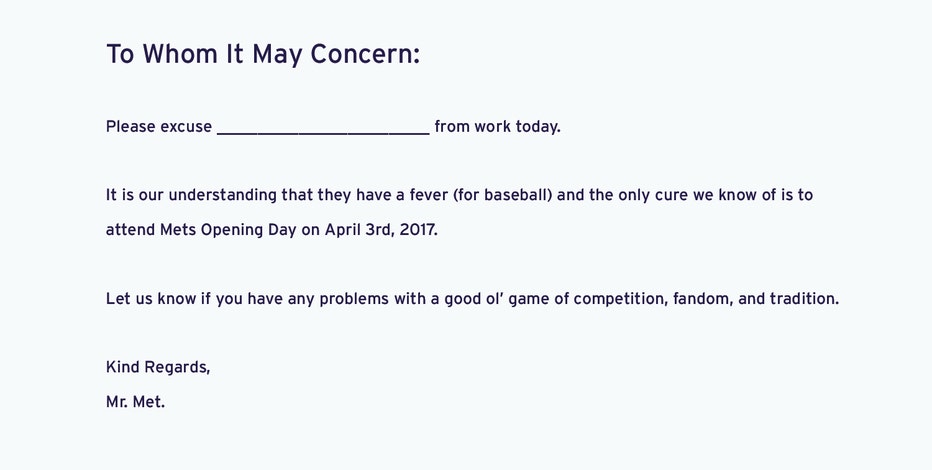Screen dimensions: 932x470
Task: Click the word "attend" starting the second line
Action: tap(130, 230)
